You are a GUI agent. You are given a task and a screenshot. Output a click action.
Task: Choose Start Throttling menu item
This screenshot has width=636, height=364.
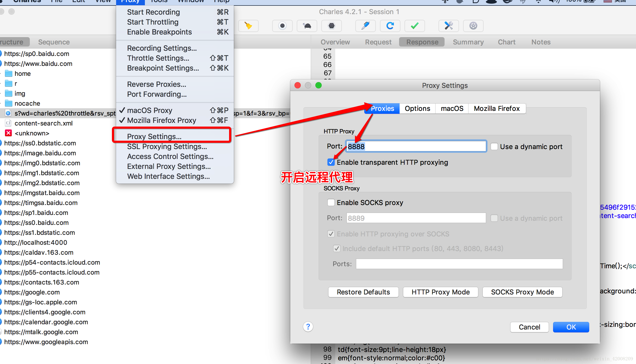(x=175, y=22)
